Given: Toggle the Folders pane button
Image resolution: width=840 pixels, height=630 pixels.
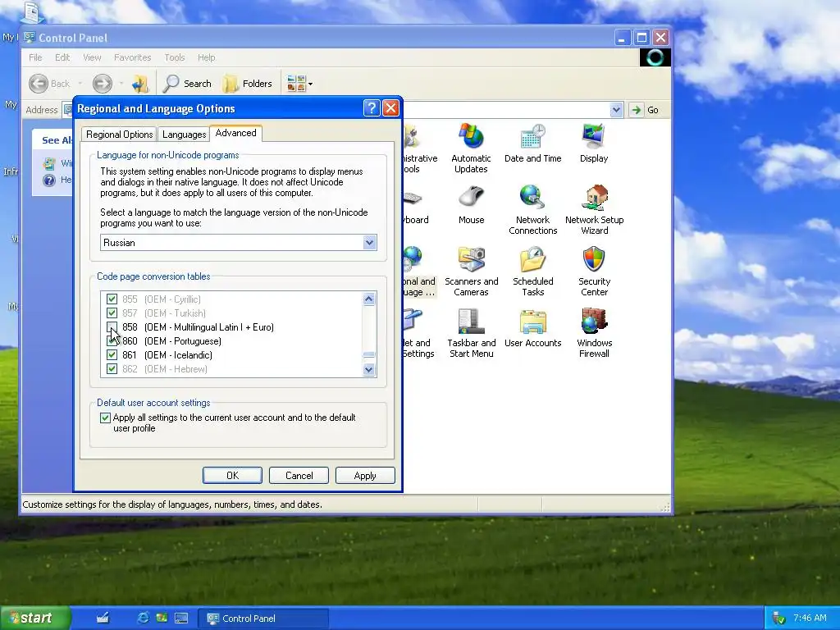Looking at the screenshot, I should [248, 84].
